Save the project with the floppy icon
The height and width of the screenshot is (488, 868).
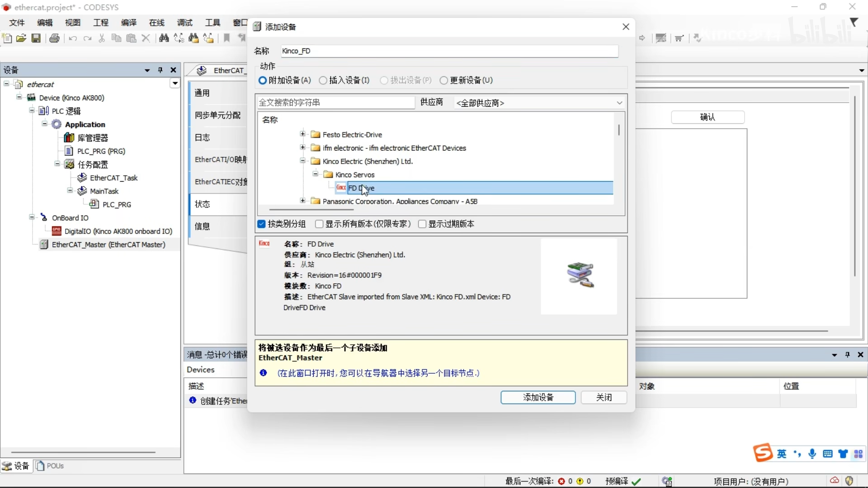coord(36,38)
